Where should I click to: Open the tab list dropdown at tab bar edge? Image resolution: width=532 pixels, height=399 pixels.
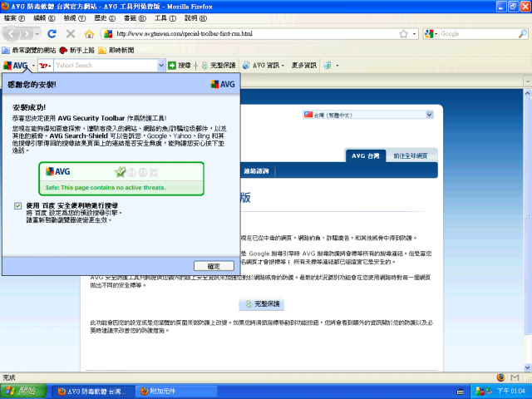pyautogui.click(x=528, y=81)
